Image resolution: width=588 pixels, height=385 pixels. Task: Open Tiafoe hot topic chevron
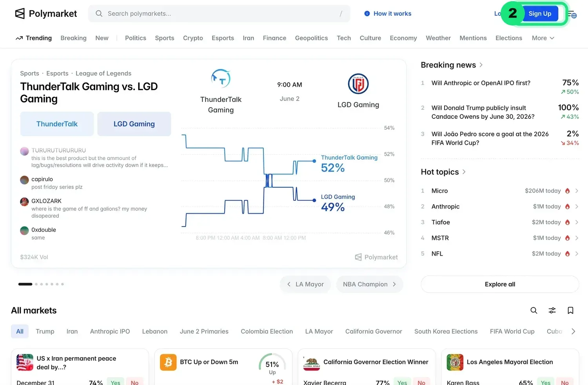tap(577, 222)
